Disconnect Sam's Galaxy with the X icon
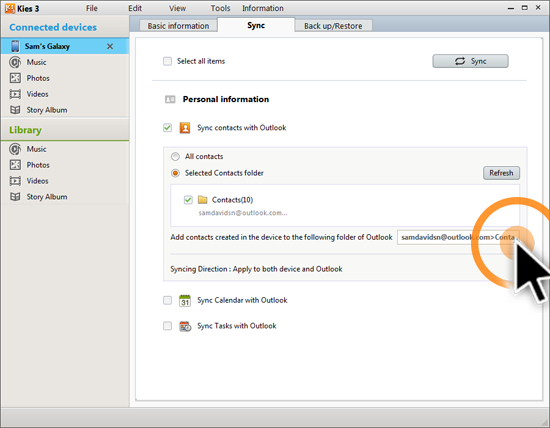Screen dimensions: 550x428 (110, 46)
